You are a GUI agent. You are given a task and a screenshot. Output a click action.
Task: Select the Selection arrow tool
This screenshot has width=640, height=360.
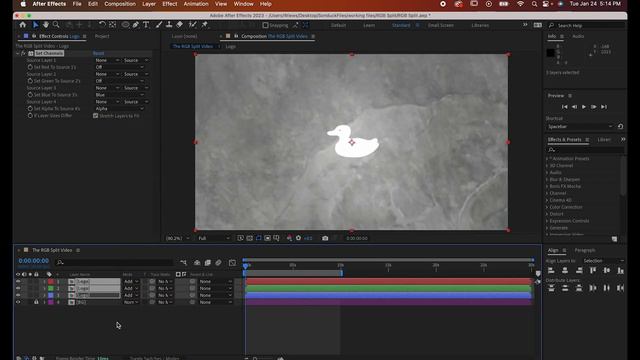pos(36,25)
